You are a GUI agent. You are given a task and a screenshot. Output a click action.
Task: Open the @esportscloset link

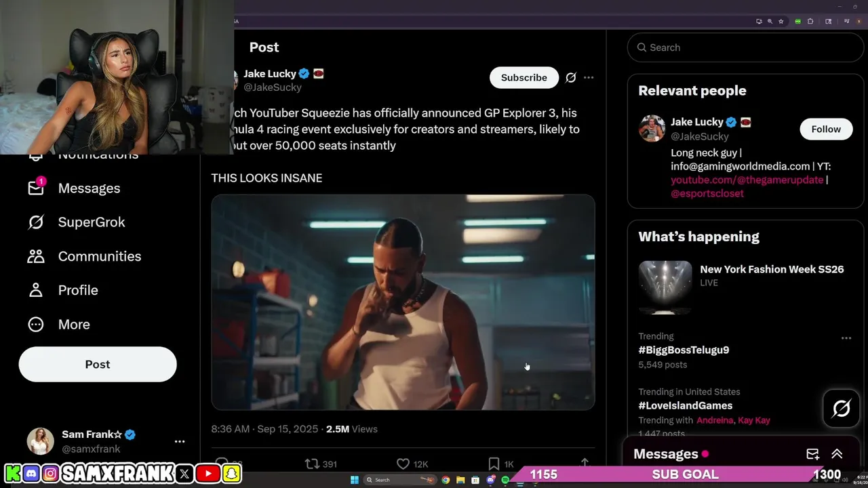pyautogui.click(x=707, y=193)
